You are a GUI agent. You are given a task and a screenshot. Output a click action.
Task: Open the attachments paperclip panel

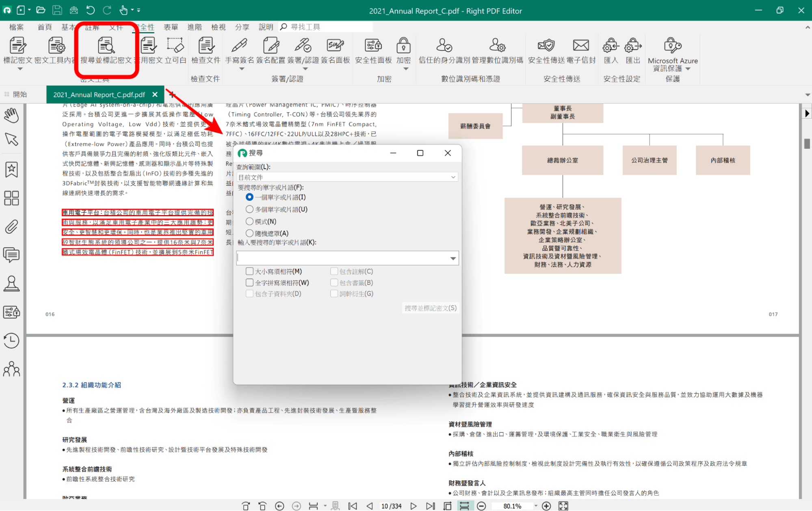(11, 226)
